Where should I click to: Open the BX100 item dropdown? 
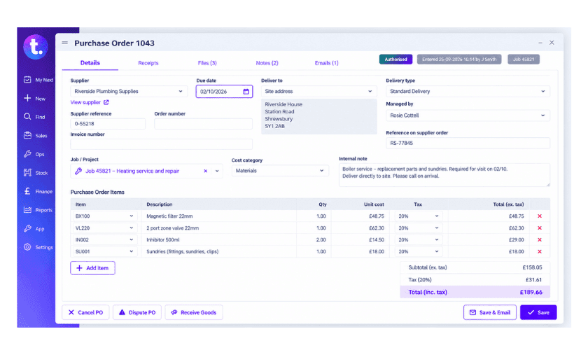[104, 216]
